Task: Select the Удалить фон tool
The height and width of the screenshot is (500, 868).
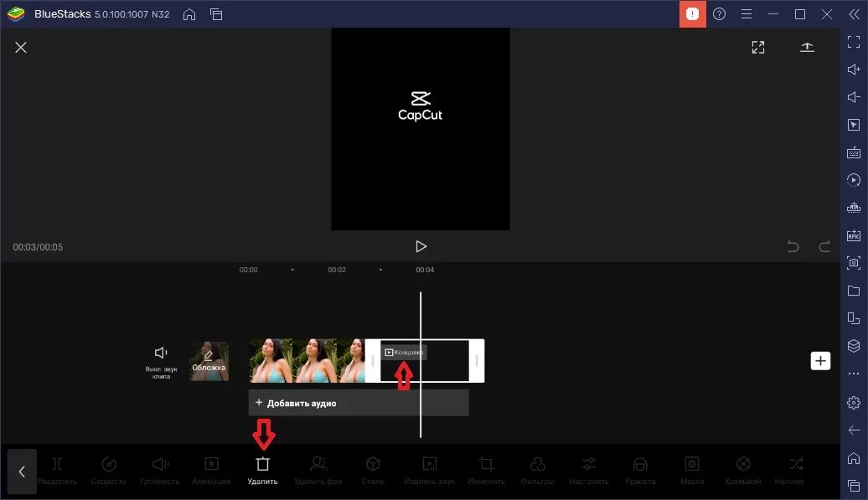Action: [x=318, y=471]
